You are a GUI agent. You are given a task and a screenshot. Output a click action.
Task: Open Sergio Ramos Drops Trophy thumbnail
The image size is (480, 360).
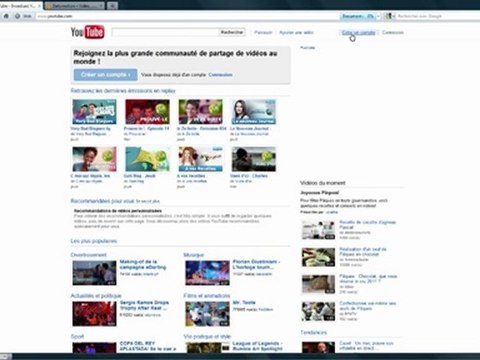94,314
